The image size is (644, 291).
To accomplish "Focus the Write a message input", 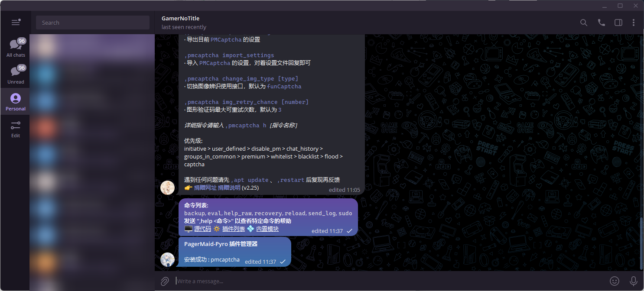I will [381, 281].
